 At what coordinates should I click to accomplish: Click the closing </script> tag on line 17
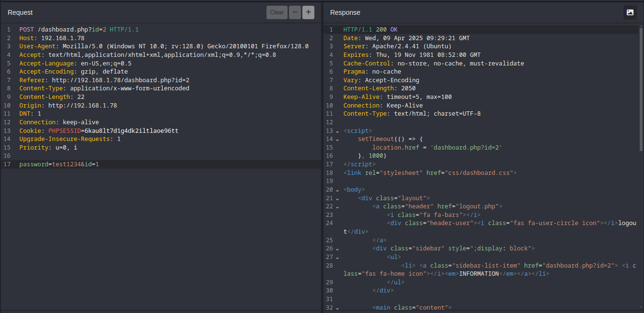tap(360, 164)
